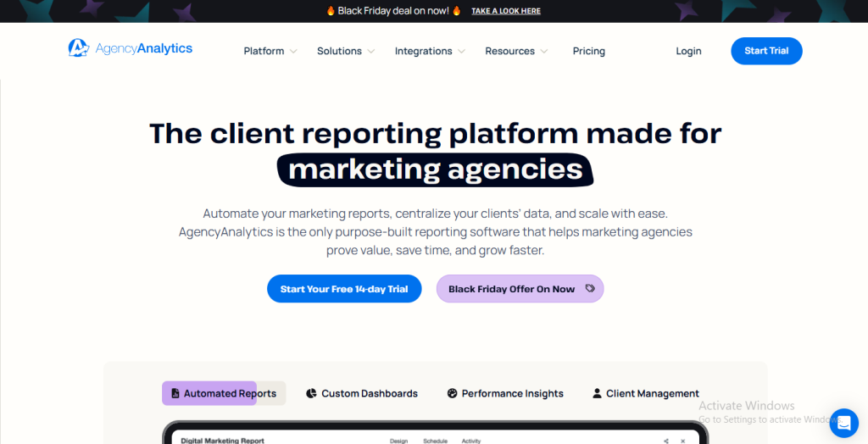Open the Integrations dropdown chevron
Image resolution: width=868 pixels, height=444 pixels.
point(462,51)
